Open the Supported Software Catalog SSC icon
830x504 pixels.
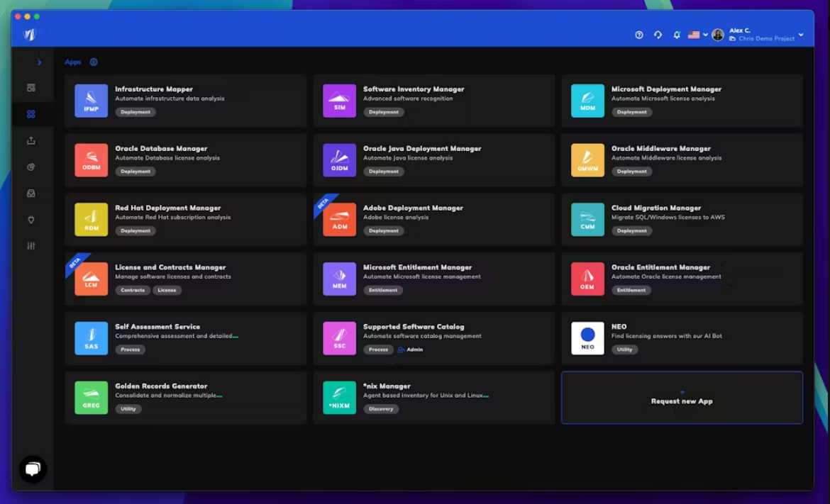coord(339,338)
